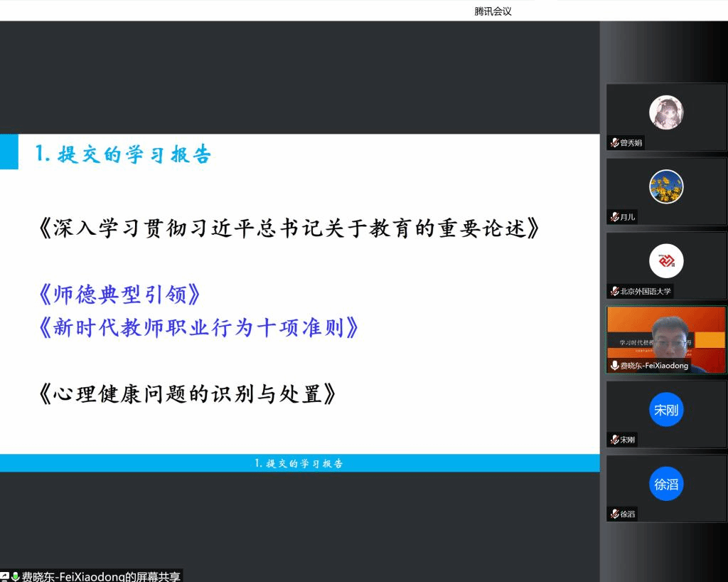This screenshot has width=728, height=582.
Task: Click muted mic icon beside 北京外国语大学
Action: (614, 291)
